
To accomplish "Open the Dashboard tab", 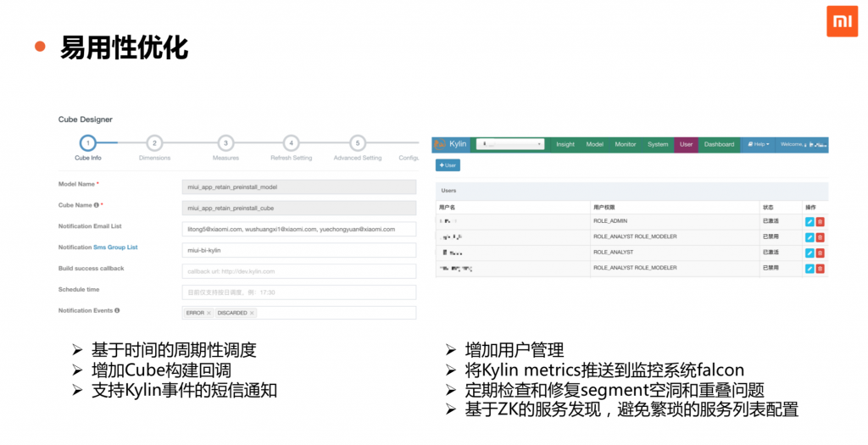I will click(719, 145).
